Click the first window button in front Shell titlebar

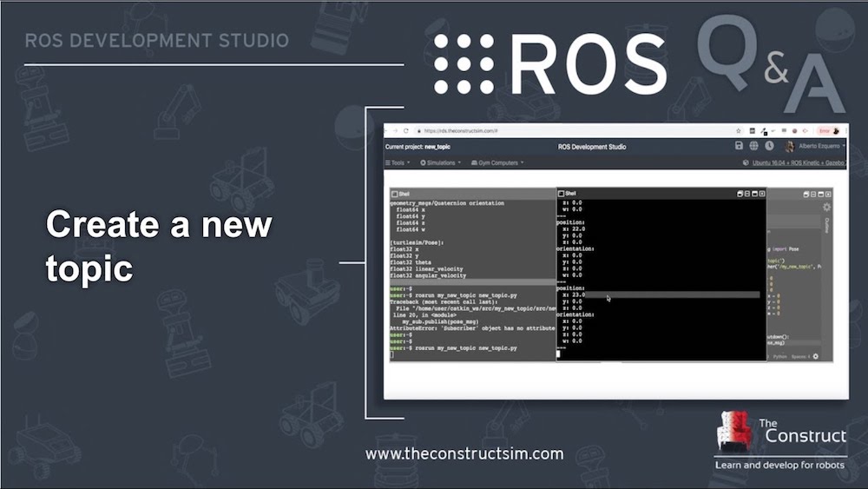(x=740, y=194)
